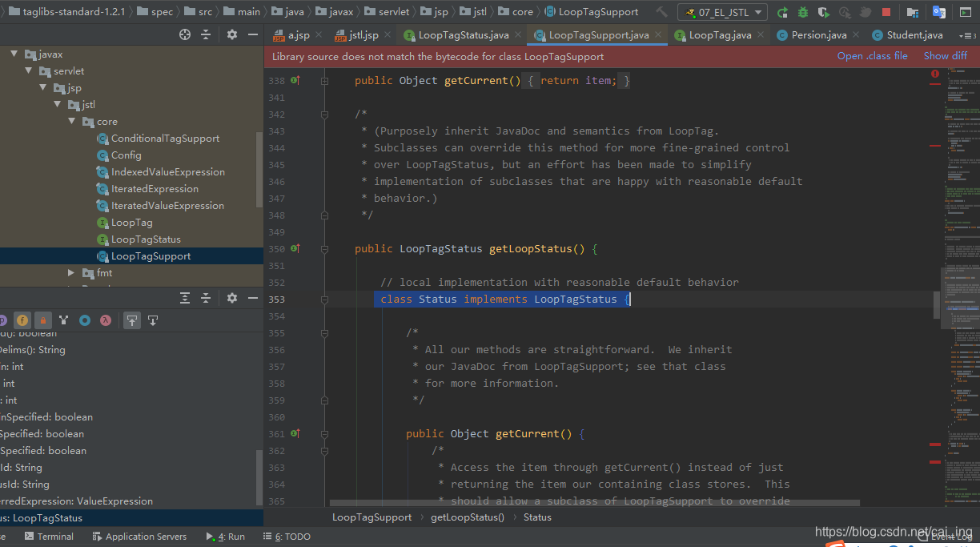Toggle Autoscroll to source in Structure
The width and height of the screenshot is (980, 547).
(132, 320)
